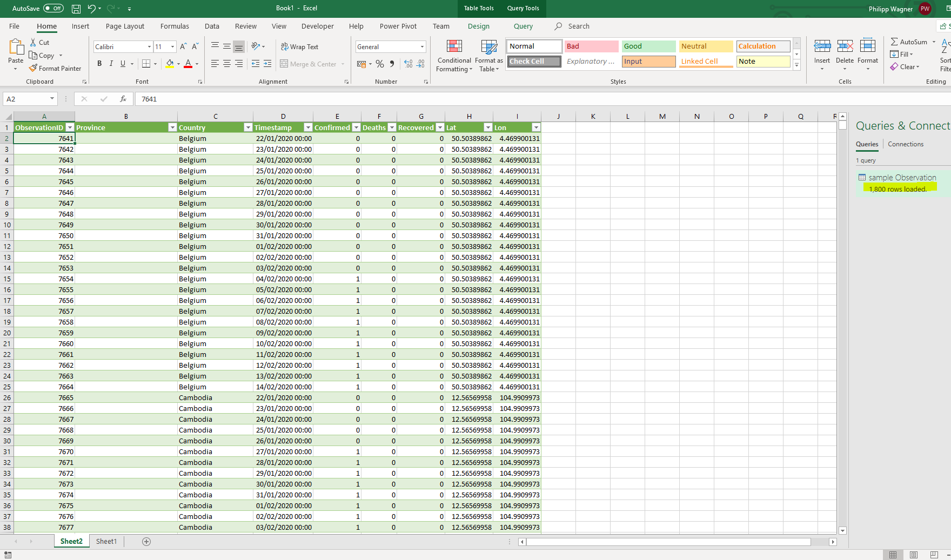
Task: Toggle Underline formatting
Action: coord(123,64)
